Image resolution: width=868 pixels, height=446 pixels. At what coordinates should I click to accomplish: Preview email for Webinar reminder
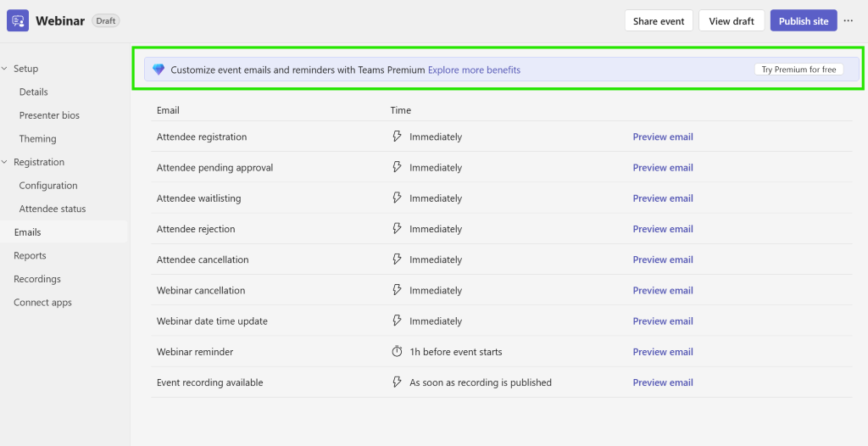(x=663, y=352)
